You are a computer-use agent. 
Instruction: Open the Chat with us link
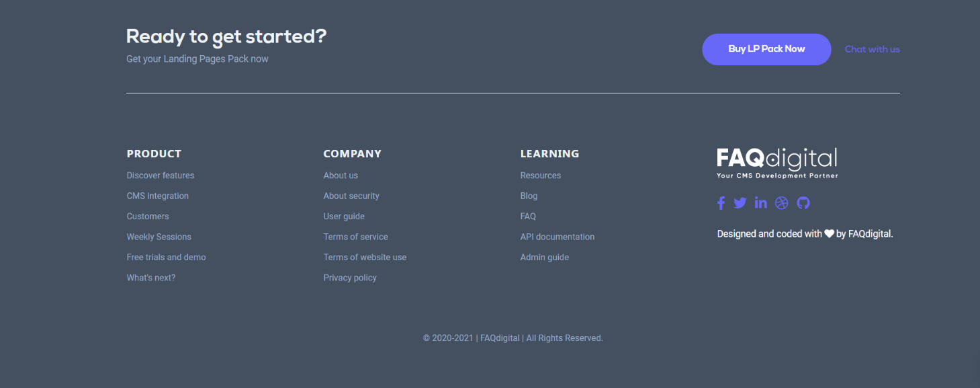point(872,49)
